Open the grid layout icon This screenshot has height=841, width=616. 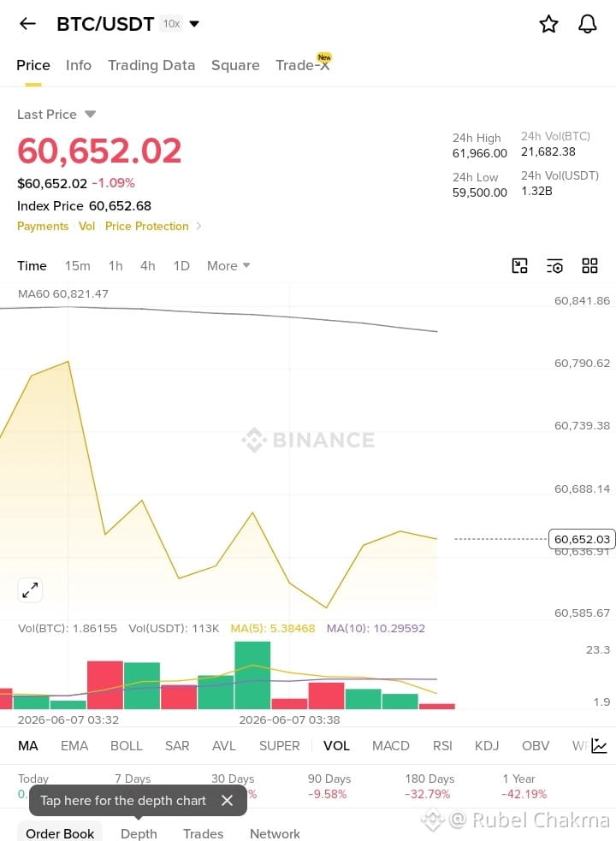589,265
